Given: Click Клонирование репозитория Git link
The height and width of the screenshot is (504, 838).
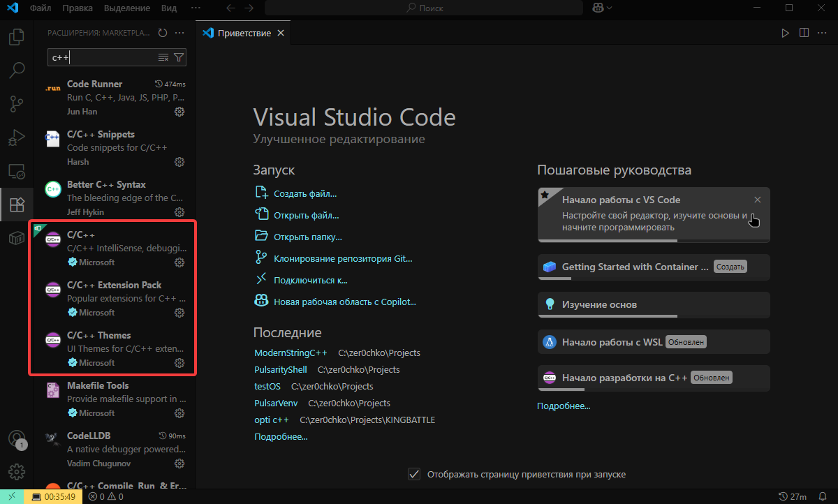Looking at the screenshot, I should [343, 258].
